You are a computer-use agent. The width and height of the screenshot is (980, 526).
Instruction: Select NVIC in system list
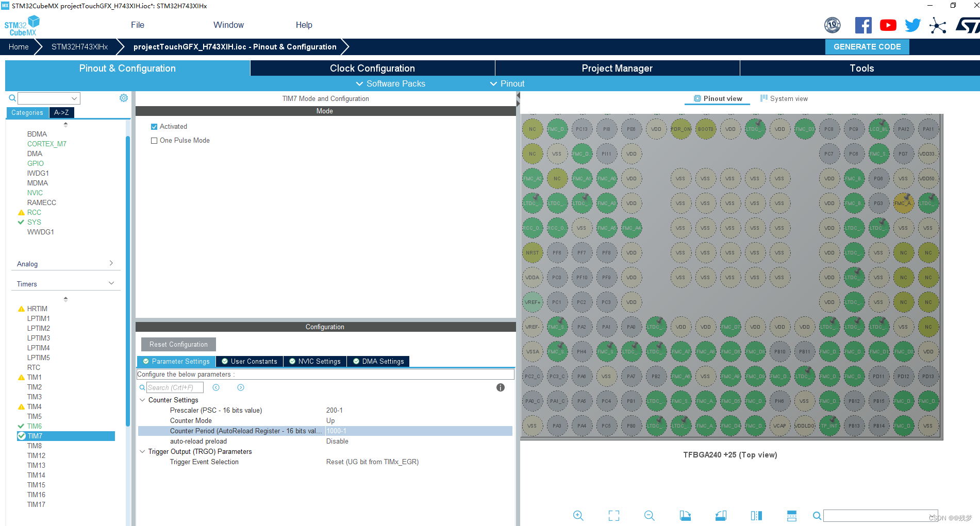(35, 193)
